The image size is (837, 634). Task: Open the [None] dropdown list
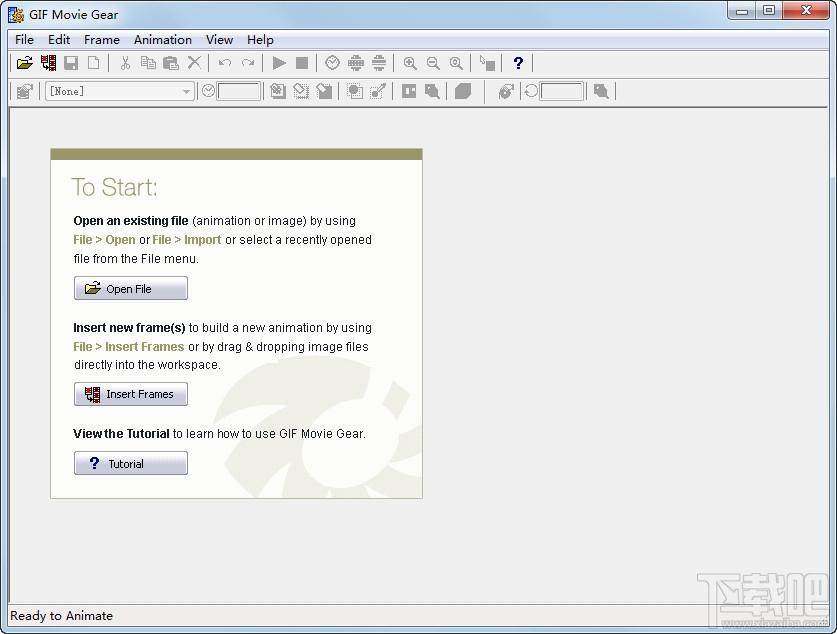coord(120,91)
